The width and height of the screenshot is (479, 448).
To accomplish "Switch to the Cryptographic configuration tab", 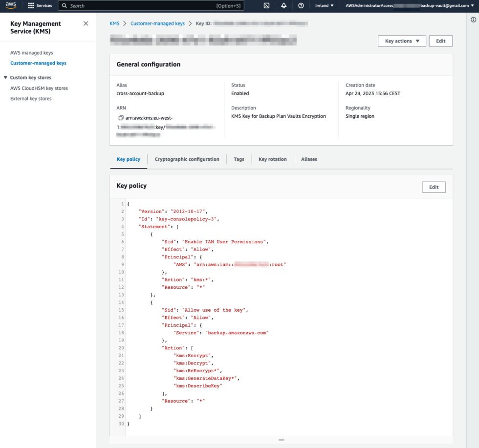I will point(187,159).
